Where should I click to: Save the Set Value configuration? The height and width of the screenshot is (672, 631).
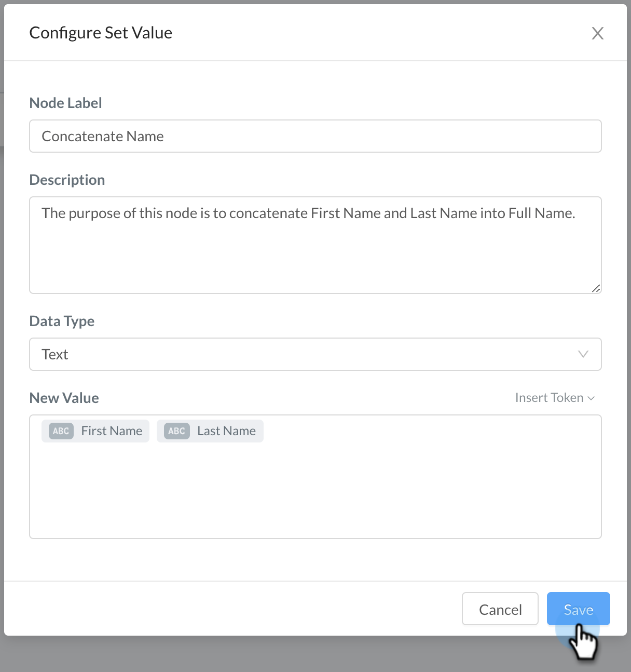(x=578, y=609)
